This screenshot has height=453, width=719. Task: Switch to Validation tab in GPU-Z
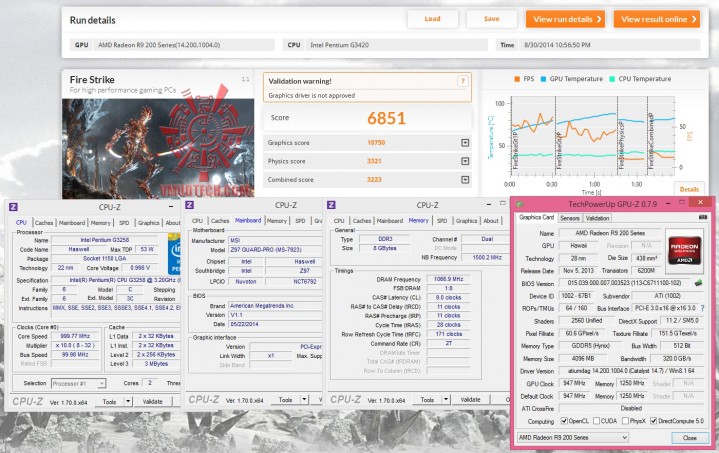click(597, 218)
